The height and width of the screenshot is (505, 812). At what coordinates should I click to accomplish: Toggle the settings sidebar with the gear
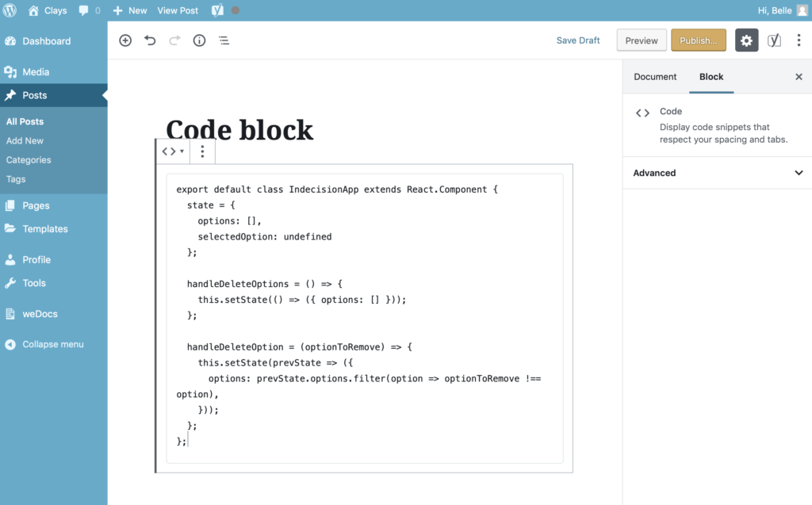746,40
